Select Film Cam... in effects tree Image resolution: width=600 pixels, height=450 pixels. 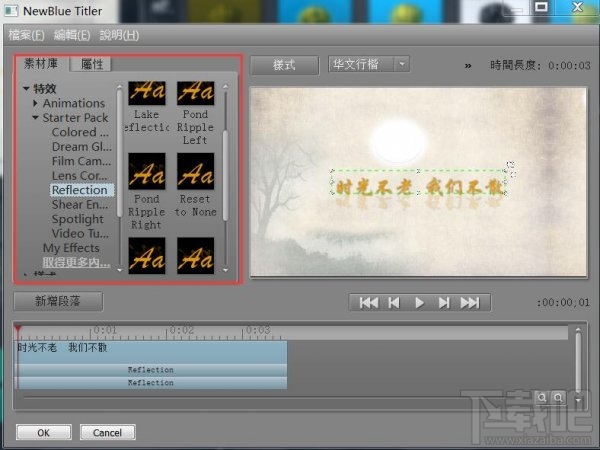(82, 161)
